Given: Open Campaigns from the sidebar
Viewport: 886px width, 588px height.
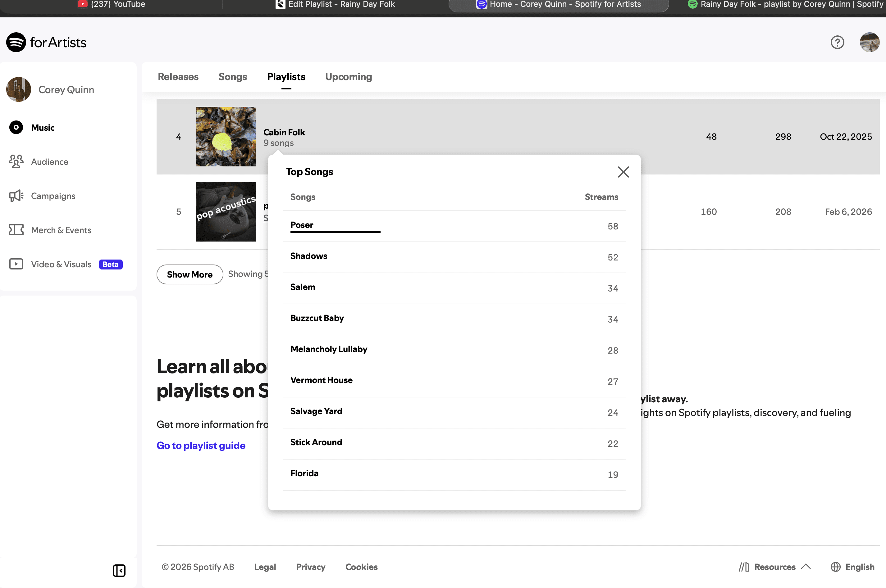Looking at the screenshot, I should (x=53, y=196).
